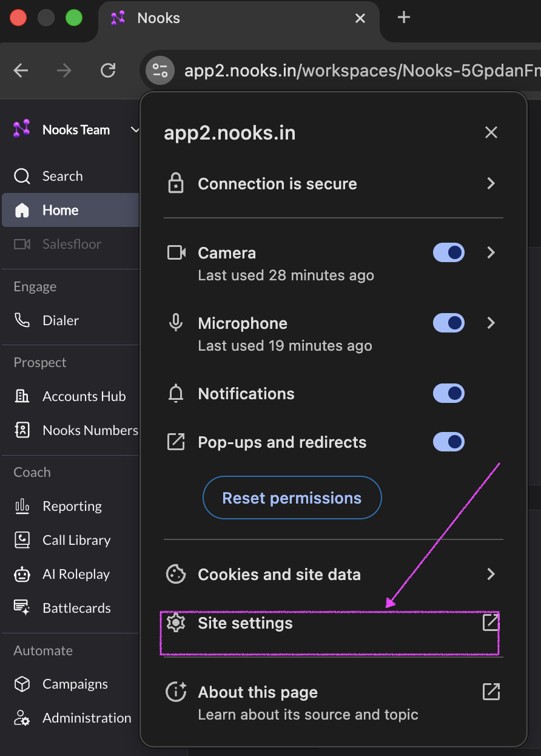
Task: Click the Home house icon
Action: 22,211
